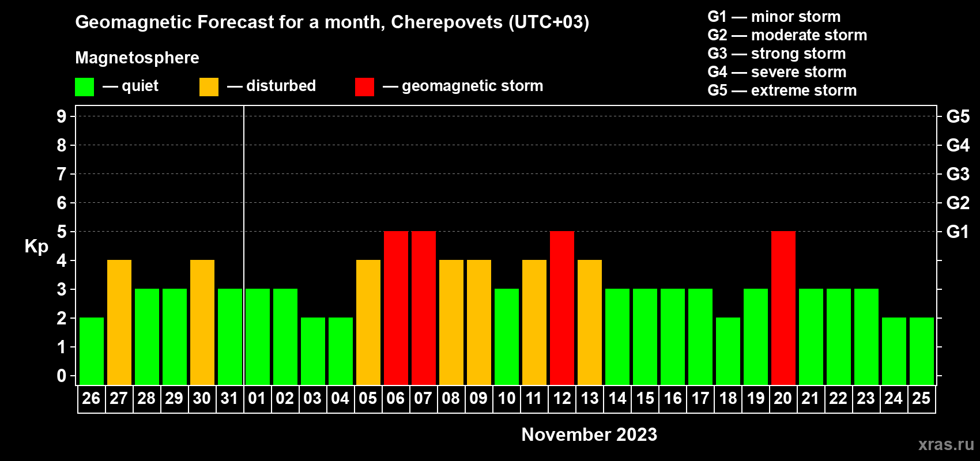Click the orange bar for day 11
Screen dimensions: 980x461
click(x=534, y=322)
